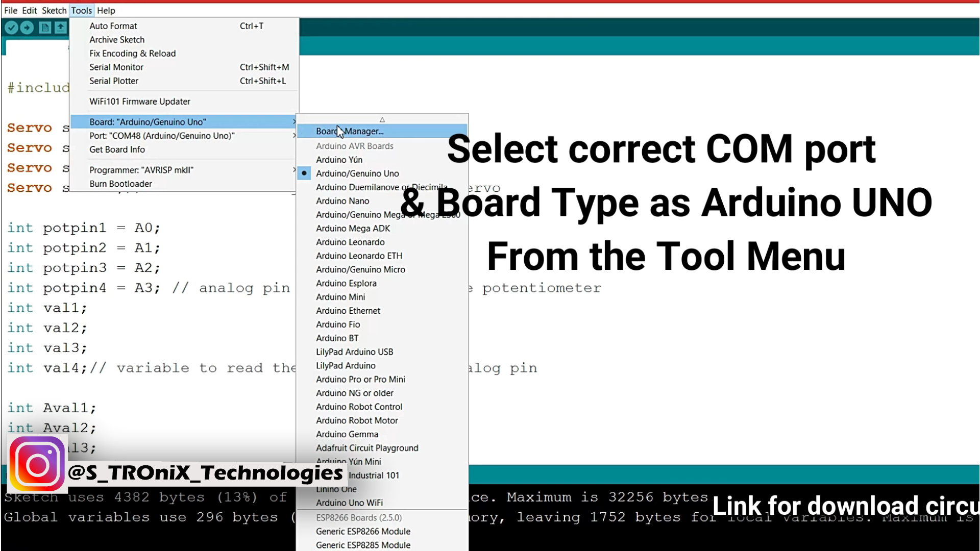The width and height of the screenshot is (980, 551).
Task: Choose Arduino Nano board option
Action: pyautogui.click(x=342, y=201)
